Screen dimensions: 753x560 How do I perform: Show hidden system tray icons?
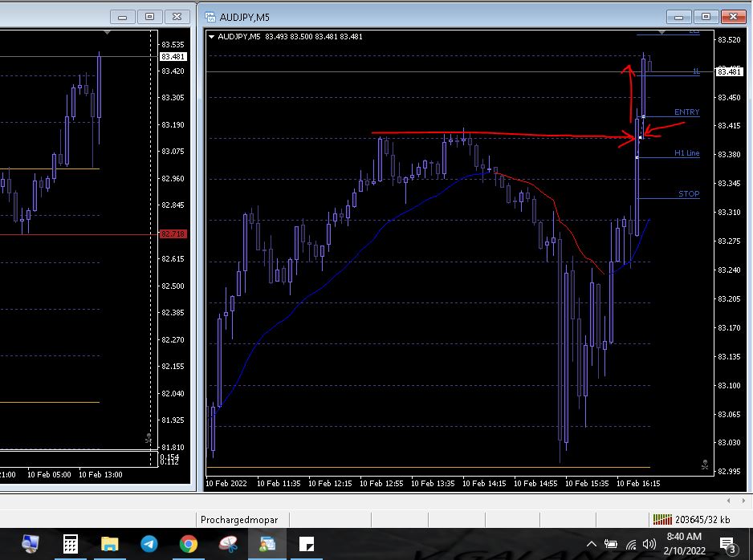pyautogui.click(x=592, y=544)
